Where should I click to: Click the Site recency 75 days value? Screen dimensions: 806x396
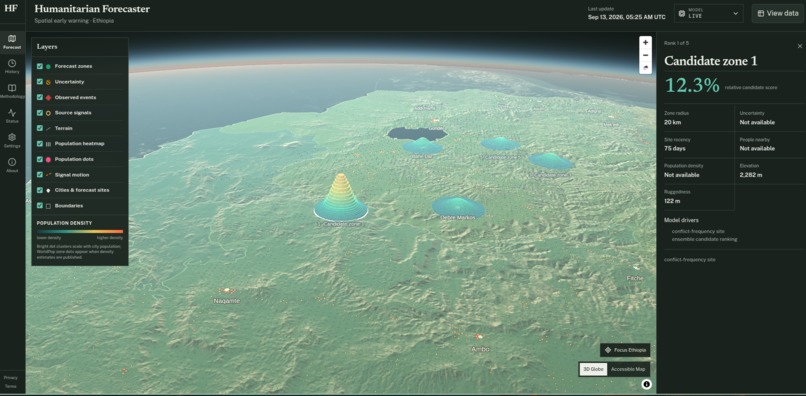point(674,149)
